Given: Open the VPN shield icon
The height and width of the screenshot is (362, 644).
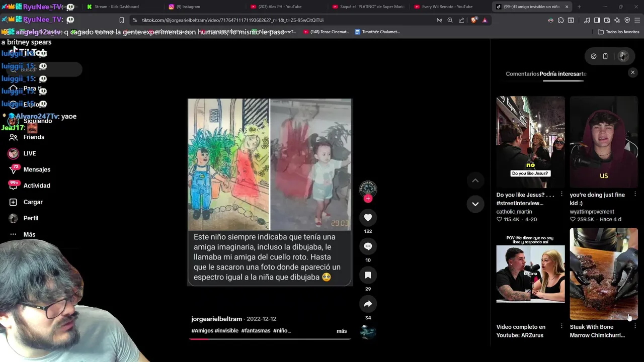Looking at the screenshot, I should pos(627,20).
